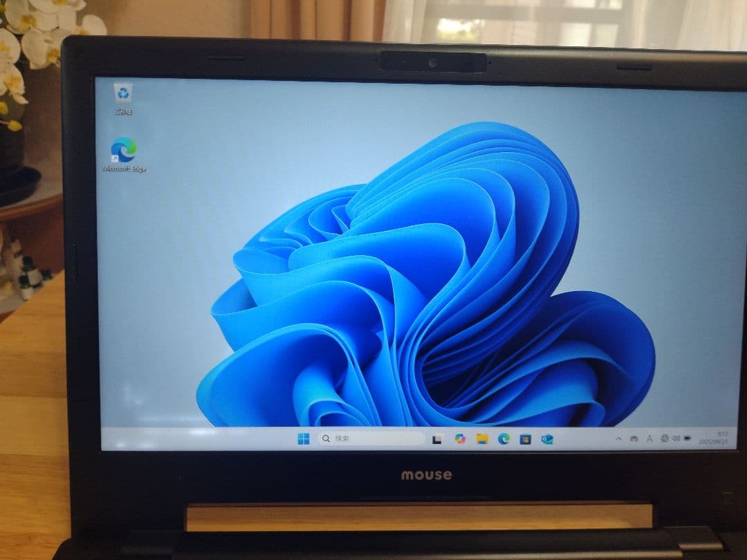Click the speaker volume tray icon

tap(676, 438)
